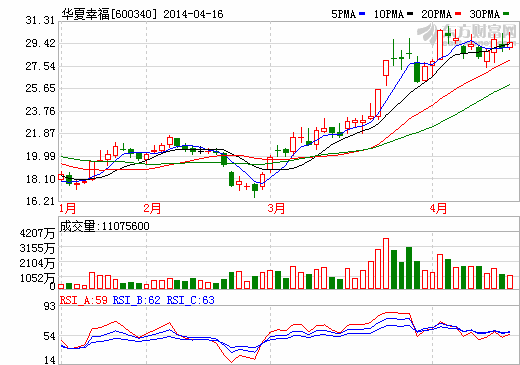Viewport: 520px width, 365px height.
Task: Click the 3155万 volume axis label
Action: tap(37, 248)
